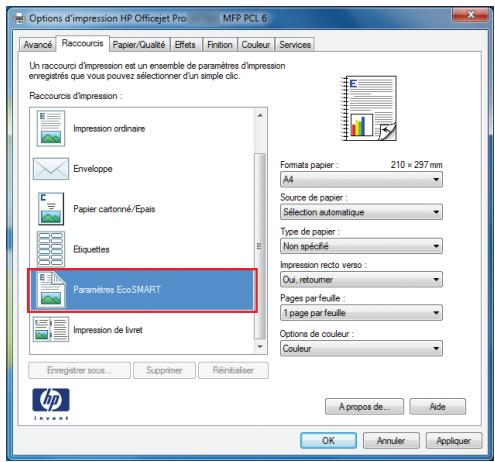
Task: Select the Impression ordinaire shortcut icon
Action: pyautogui.click(x=51, y=128)
